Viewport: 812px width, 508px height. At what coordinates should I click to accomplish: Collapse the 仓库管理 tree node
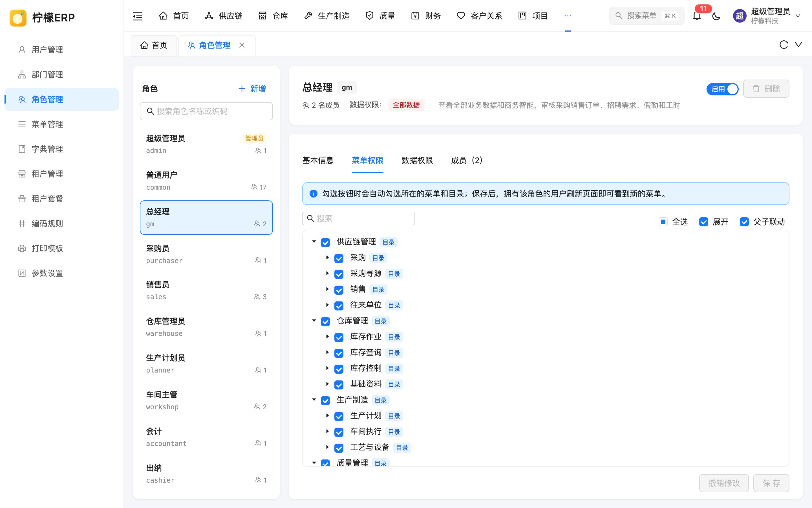pos(314,321)
